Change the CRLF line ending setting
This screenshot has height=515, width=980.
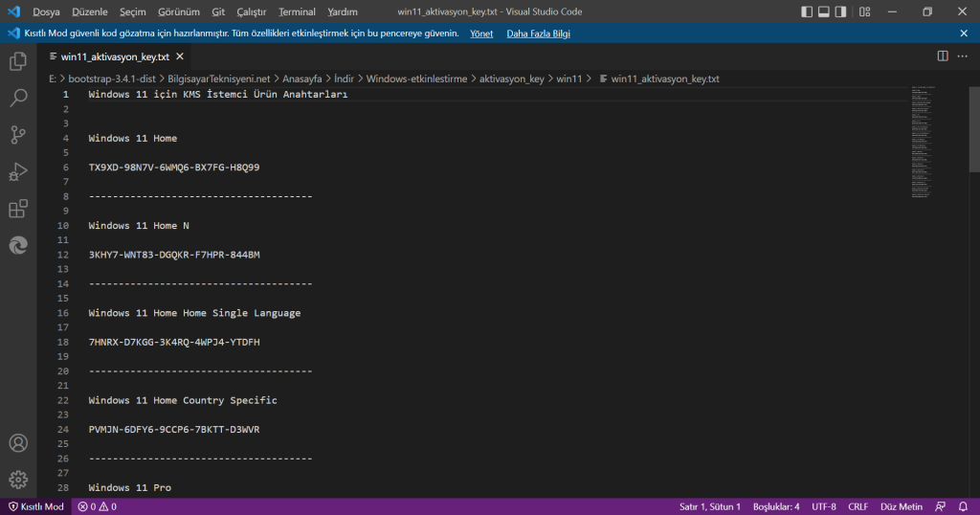(858, 507)
